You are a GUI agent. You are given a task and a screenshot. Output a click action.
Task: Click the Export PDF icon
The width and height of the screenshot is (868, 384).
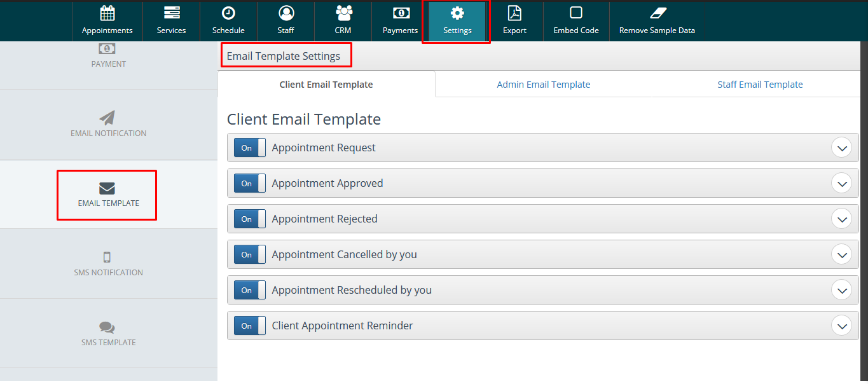click(x=514, y=13)
